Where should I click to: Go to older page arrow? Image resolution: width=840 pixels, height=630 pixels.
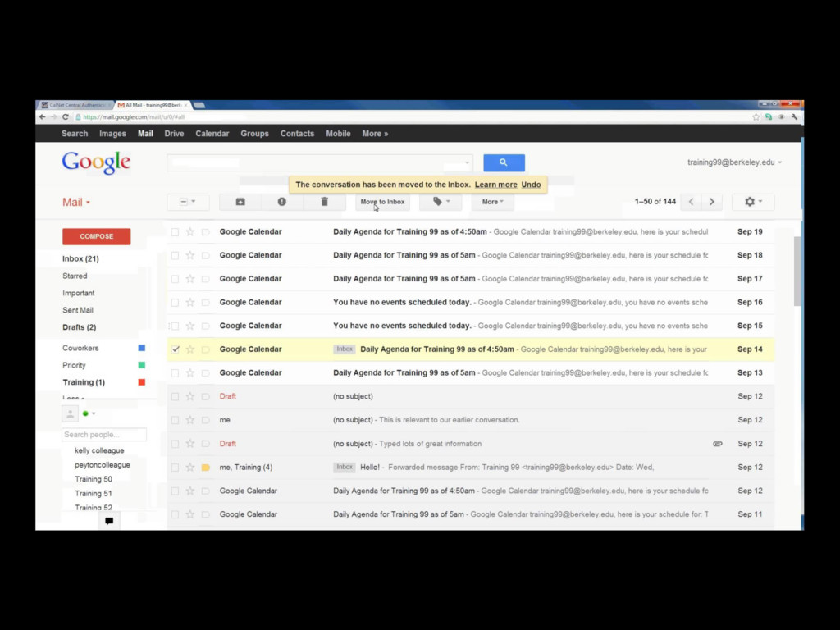point(711,202)
